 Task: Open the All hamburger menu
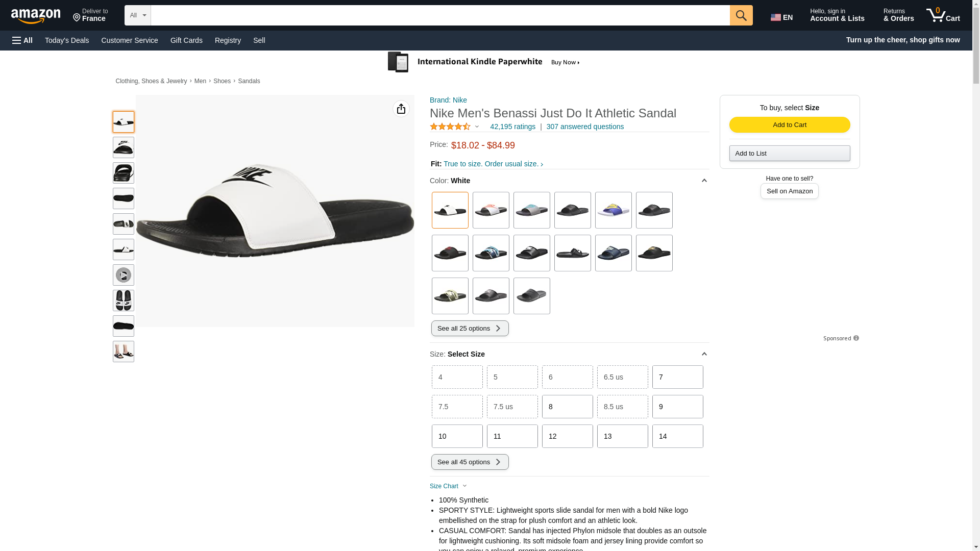pyautogui.click(x=22, y=40)
